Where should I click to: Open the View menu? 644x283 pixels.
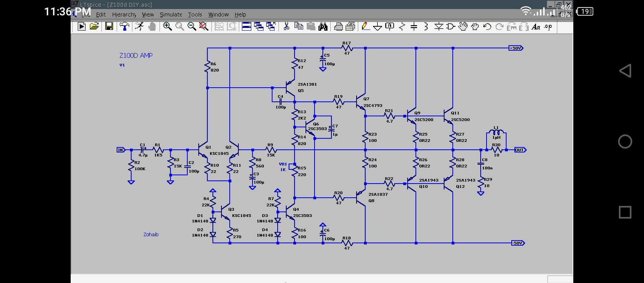click(148, 15)
